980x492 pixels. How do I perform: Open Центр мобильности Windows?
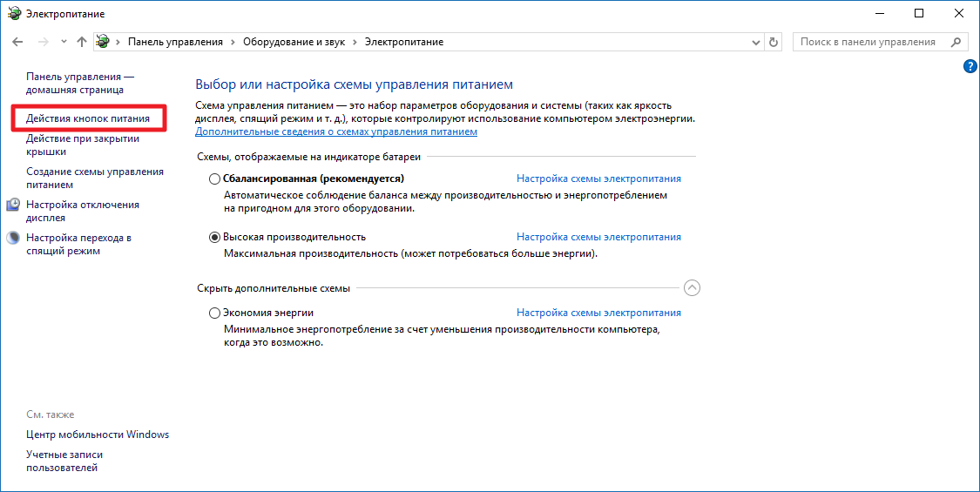point(98,435)
